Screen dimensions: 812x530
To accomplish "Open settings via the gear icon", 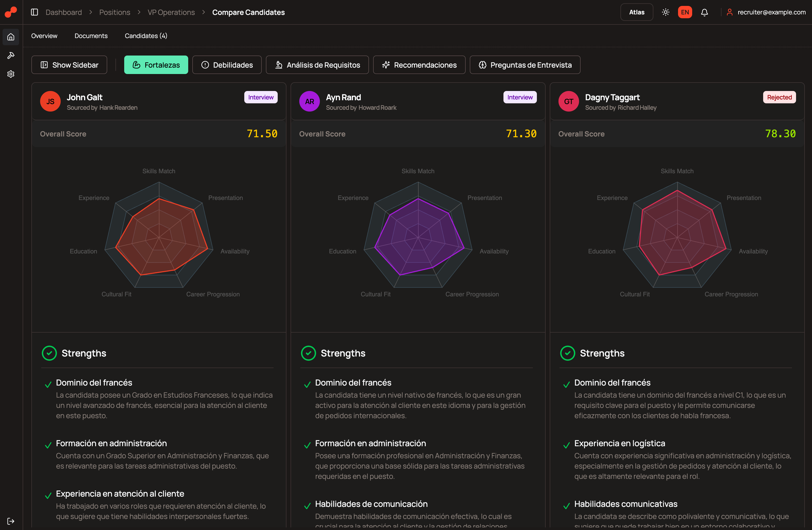I will coord(11,74).
